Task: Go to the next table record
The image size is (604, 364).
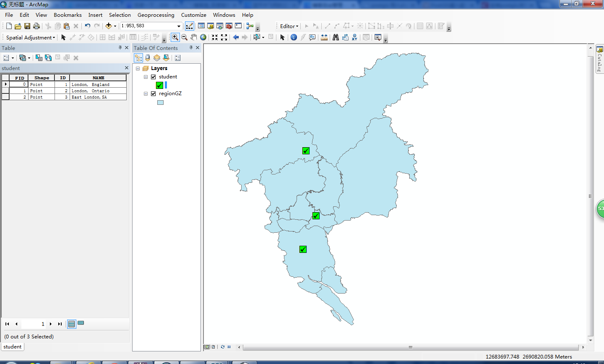Action: point(51,324)
